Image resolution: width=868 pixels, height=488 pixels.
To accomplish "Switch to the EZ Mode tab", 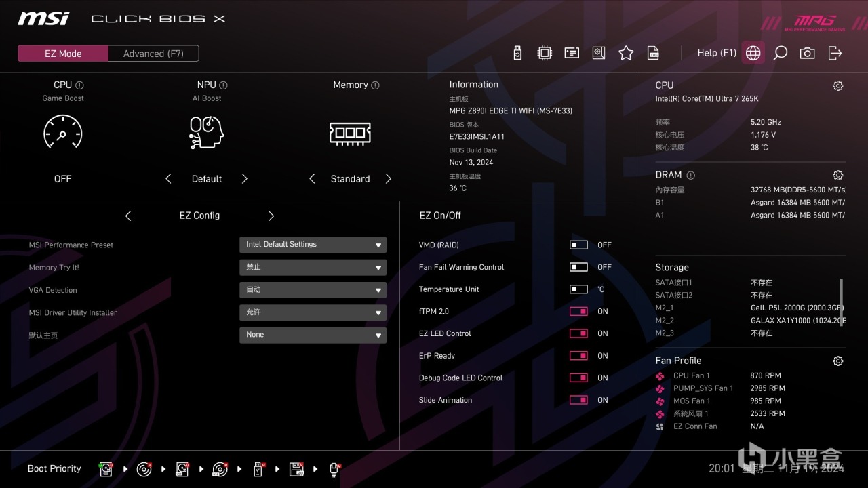I will [63, 54].
